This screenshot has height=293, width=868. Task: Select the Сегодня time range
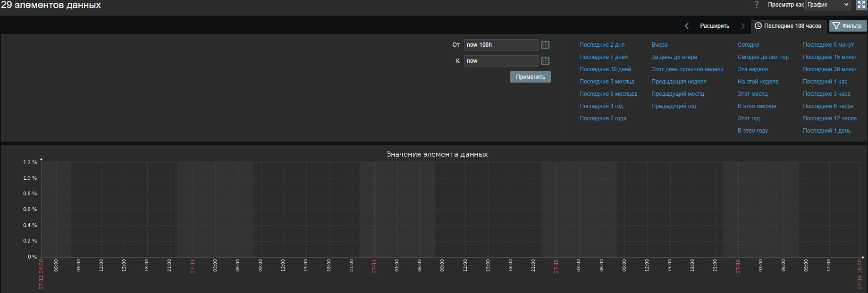748,45
